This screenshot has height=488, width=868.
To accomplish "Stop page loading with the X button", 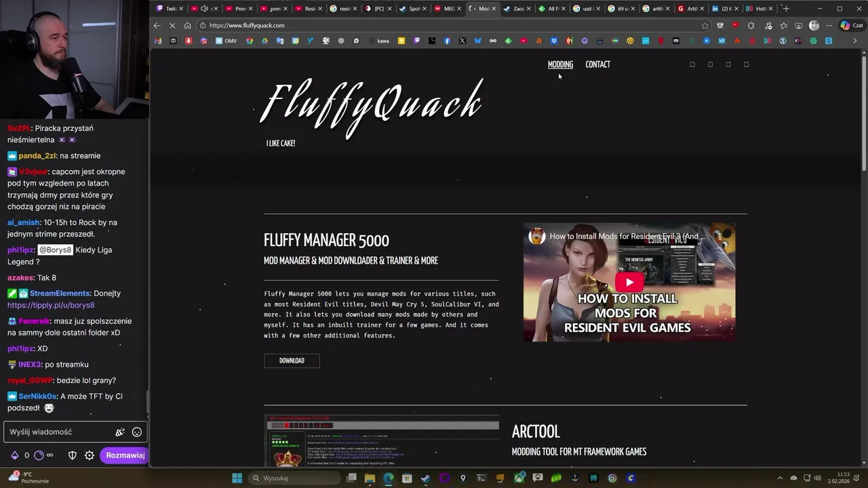I will click(x=172, y=26).
